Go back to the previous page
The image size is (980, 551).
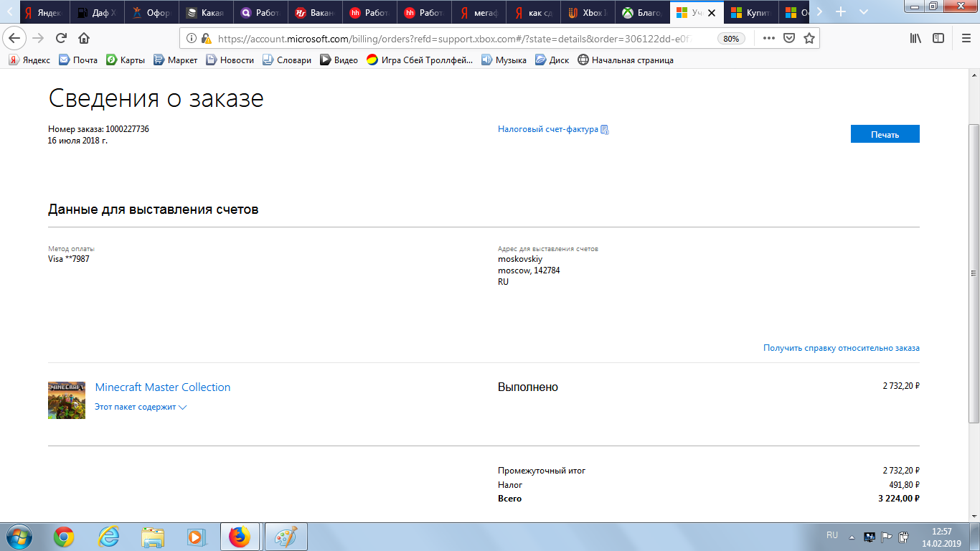pos(16,39)
